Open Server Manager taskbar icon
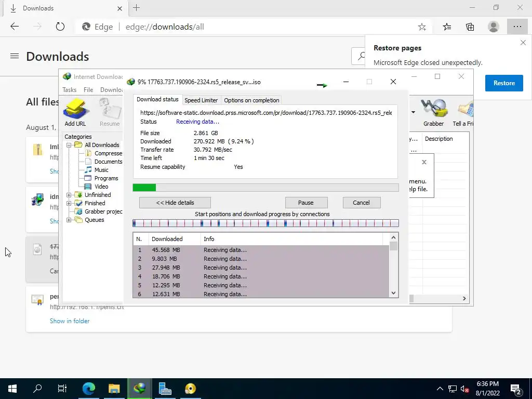Screen dimensions: 532x399 pyautogui.click(x=165, y=389)
